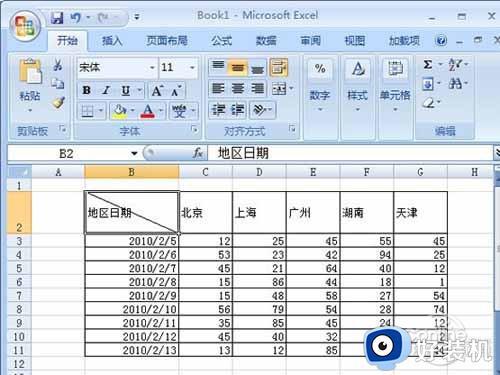Apply the cell borders icon
The image size is (500, 375).
[x=87, y=111]
